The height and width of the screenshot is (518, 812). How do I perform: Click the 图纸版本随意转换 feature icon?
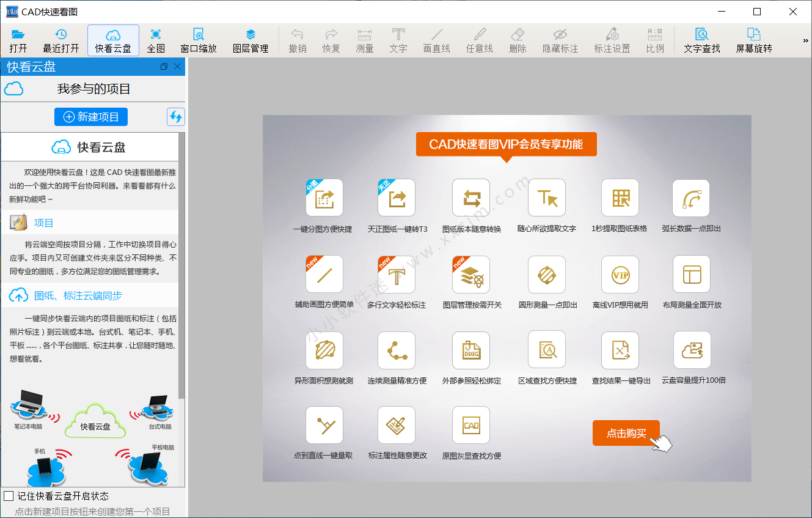pyautogui.click(x=471, y=198)
